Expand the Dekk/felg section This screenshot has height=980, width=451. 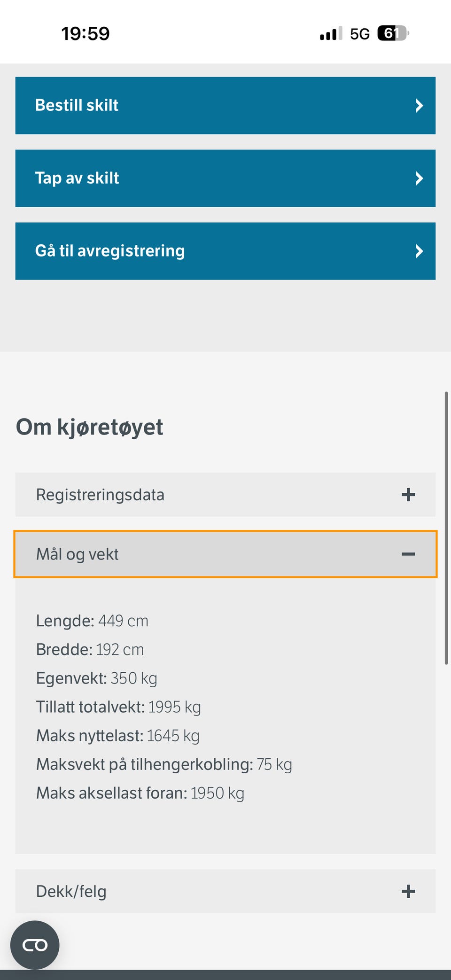(225, 891)
